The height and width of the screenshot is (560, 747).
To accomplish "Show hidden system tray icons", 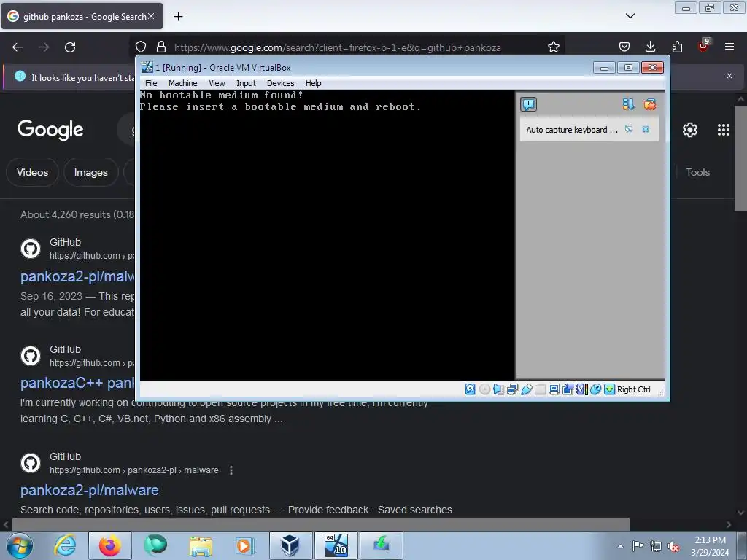I will pyautogui.click(x=620, y=546).
